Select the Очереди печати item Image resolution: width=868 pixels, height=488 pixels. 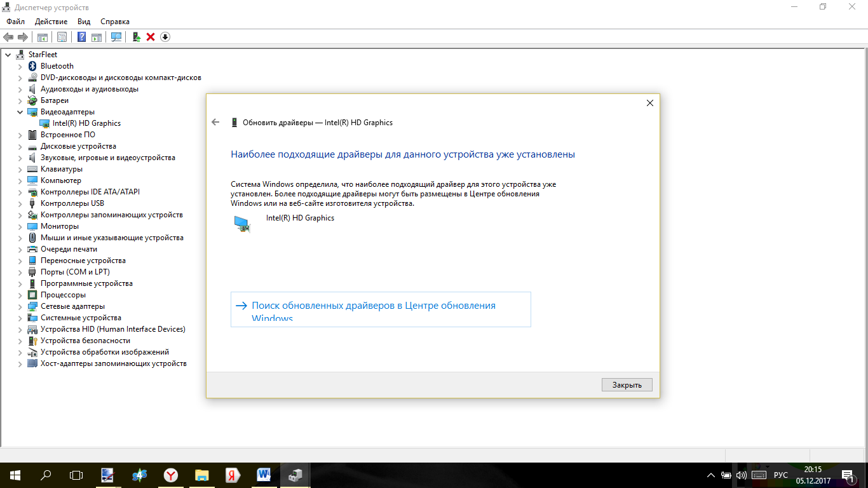(x=69, y=249)
